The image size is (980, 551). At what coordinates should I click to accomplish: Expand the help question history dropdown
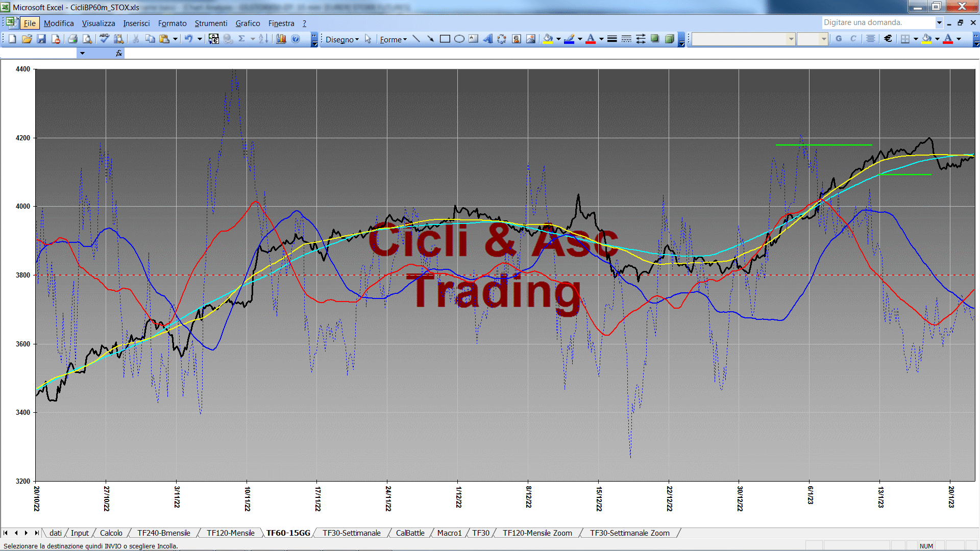click(x=939, y=22)
